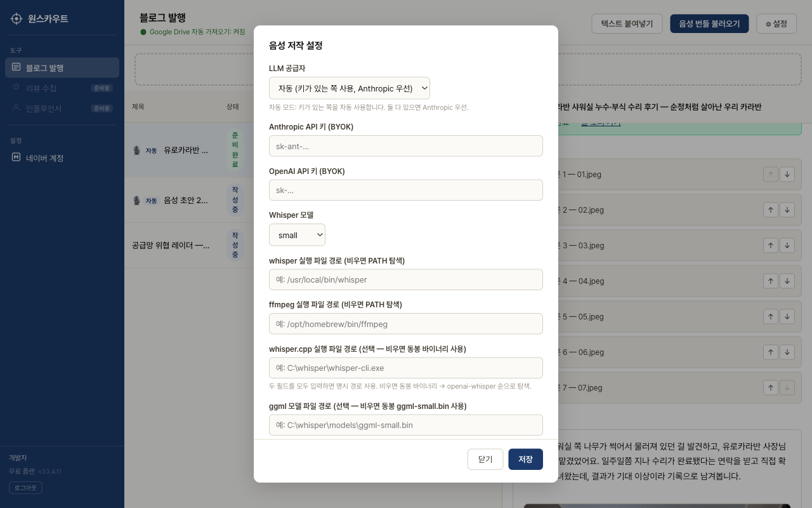812x508 pixels.
Task: Click the 음성 저작 설정 dialog title
Action: [x=296, y=46]
